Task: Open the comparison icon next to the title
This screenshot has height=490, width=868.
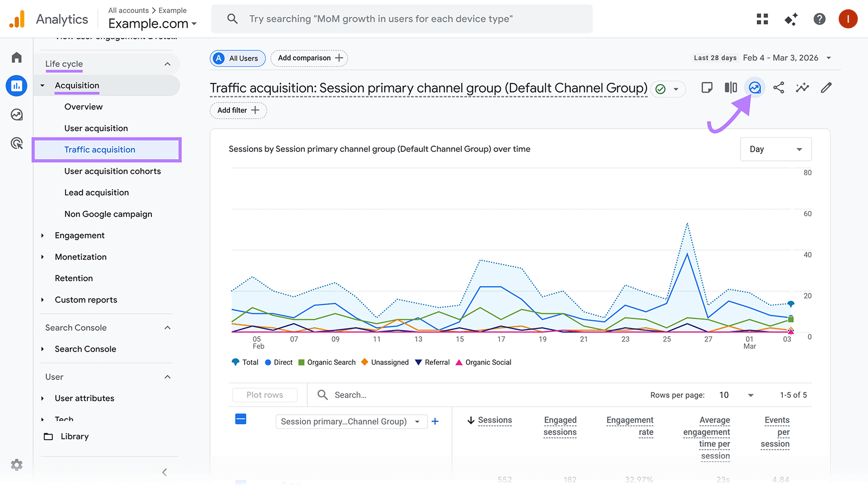Action: point(731,87)
